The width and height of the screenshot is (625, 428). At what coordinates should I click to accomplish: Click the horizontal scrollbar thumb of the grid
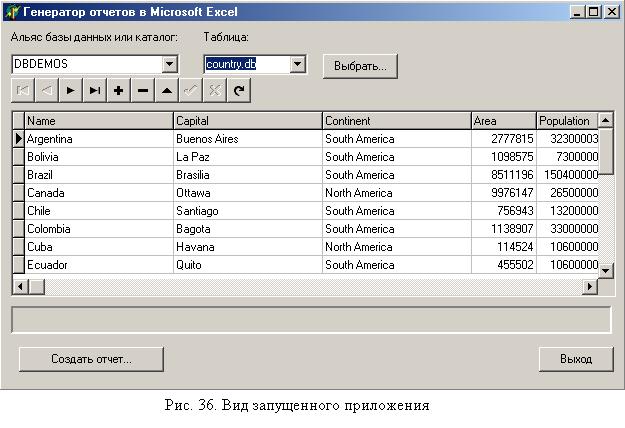pyautogui.click(x=37, y=287)
